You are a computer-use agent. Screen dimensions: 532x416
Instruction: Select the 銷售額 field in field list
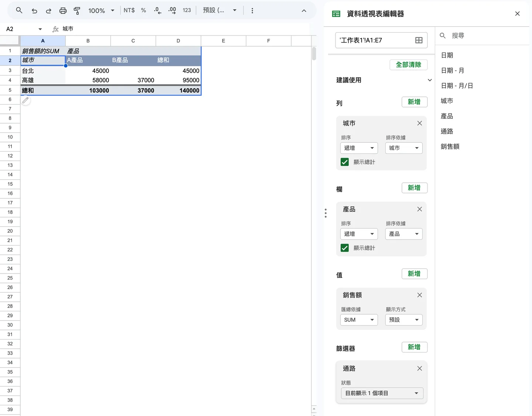tap(450, 146)
